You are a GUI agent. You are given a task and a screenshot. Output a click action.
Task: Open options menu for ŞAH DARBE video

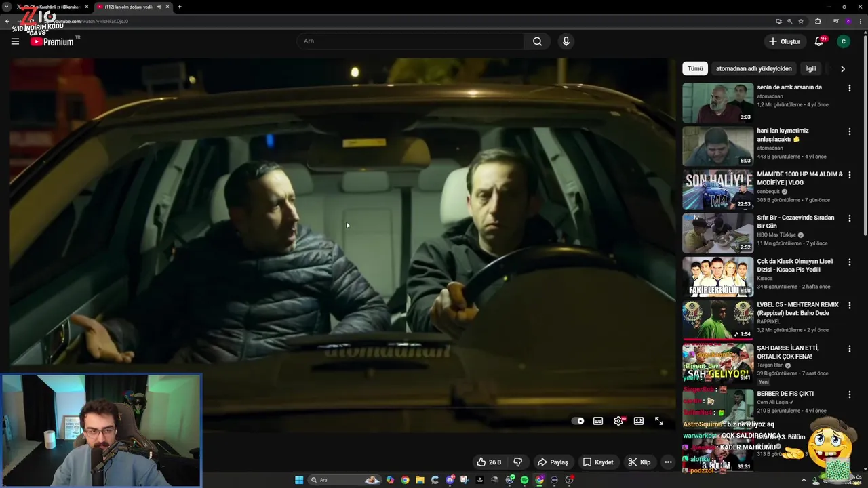[849, 348]
